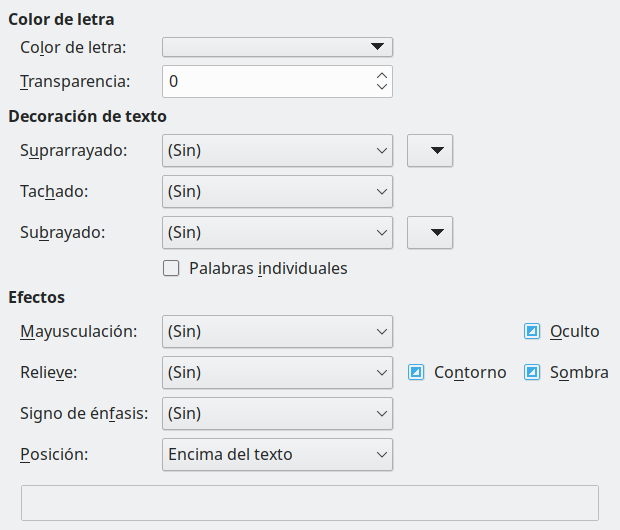
Task: Expand the Tachado dropdown
Action: pos(277,191)
